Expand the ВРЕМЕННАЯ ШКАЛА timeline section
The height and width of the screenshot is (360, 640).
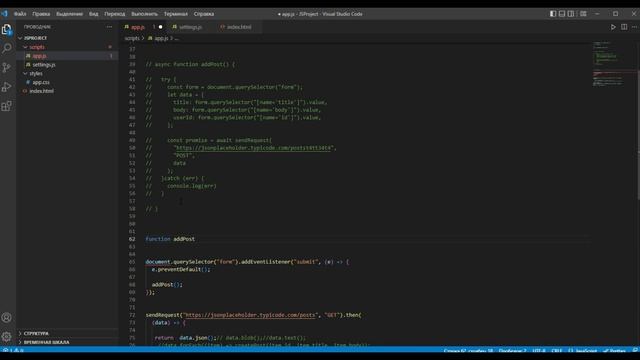pos(67,342)
